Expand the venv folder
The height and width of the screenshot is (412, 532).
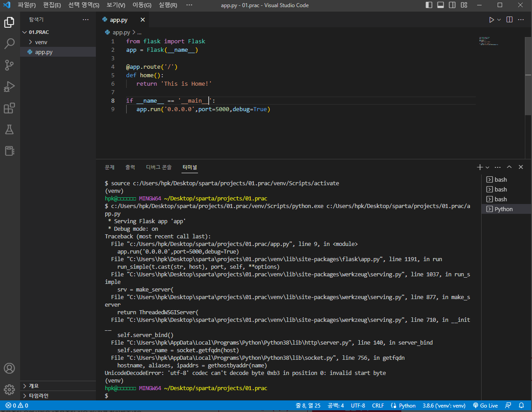58,42
